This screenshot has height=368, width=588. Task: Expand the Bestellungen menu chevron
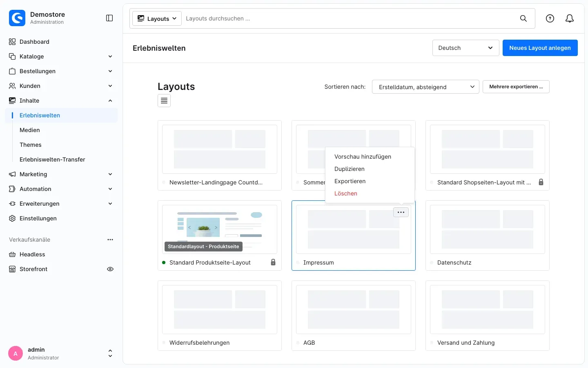coord(110,71)
